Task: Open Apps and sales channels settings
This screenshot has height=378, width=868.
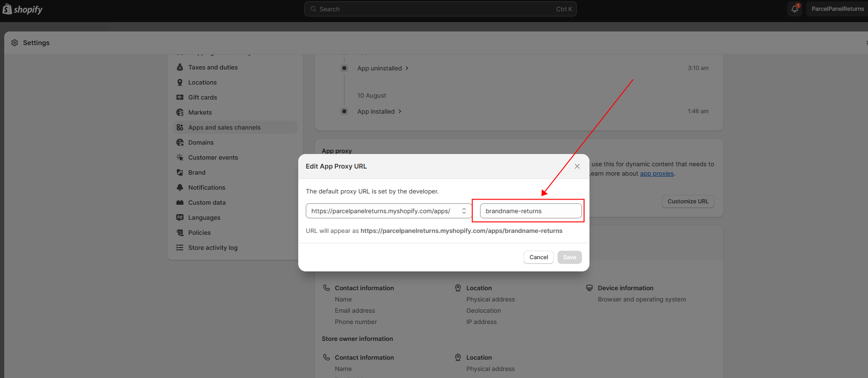Action: pyautogui.click(x=224, y=127)
